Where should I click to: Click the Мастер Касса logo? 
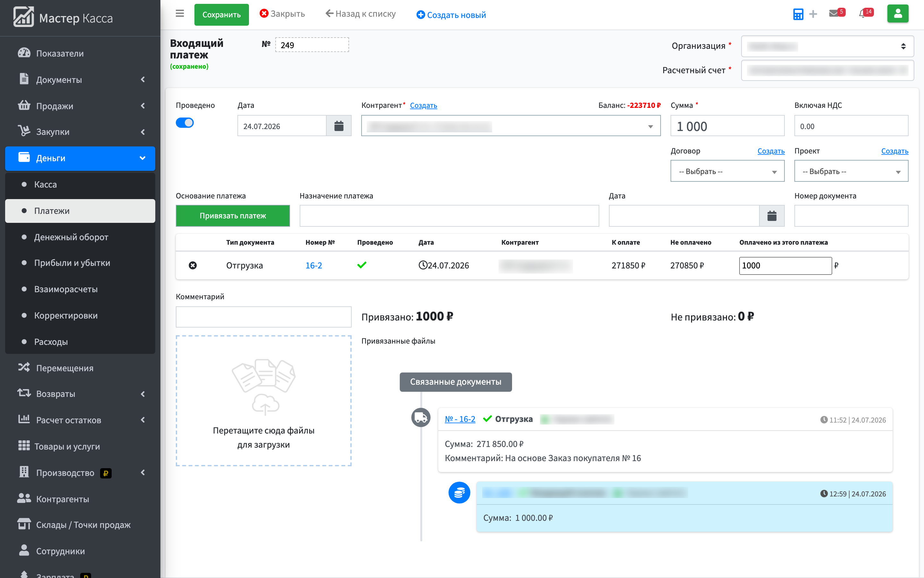coord(63,18)
